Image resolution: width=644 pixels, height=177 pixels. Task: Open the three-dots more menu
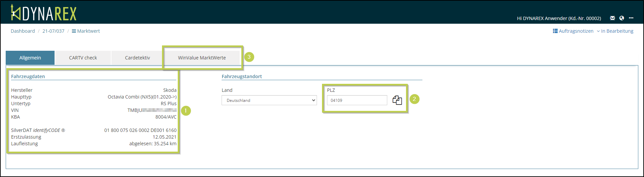point(631,18)
